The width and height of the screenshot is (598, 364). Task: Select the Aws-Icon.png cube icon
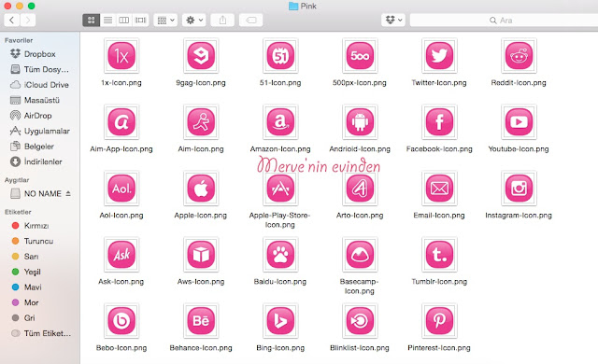pos(201,255)
